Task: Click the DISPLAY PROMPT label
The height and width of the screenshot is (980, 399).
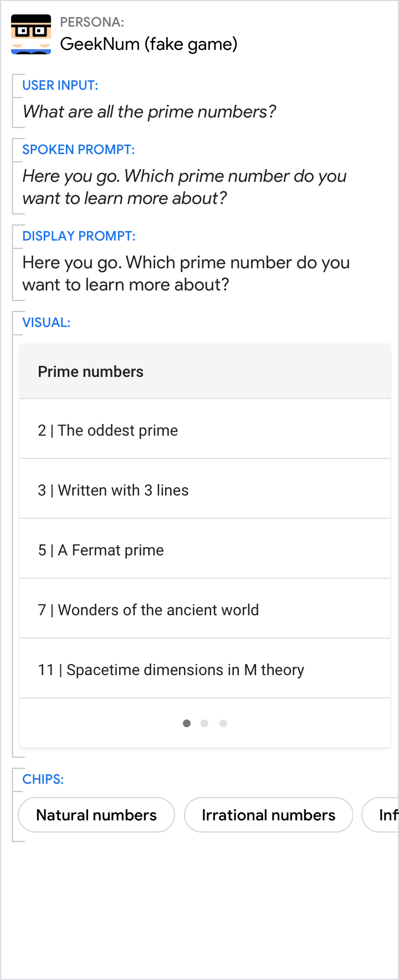Action: (79, 236)
